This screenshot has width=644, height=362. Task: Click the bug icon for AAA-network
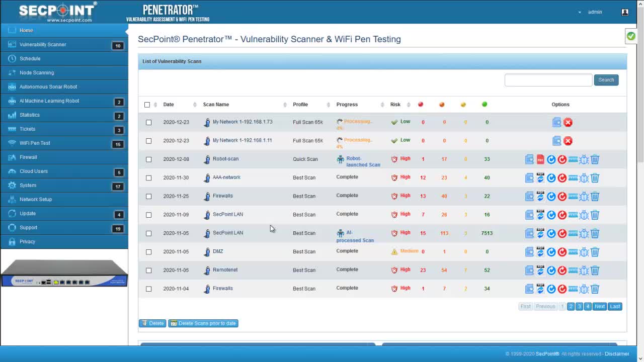point(584,178)
